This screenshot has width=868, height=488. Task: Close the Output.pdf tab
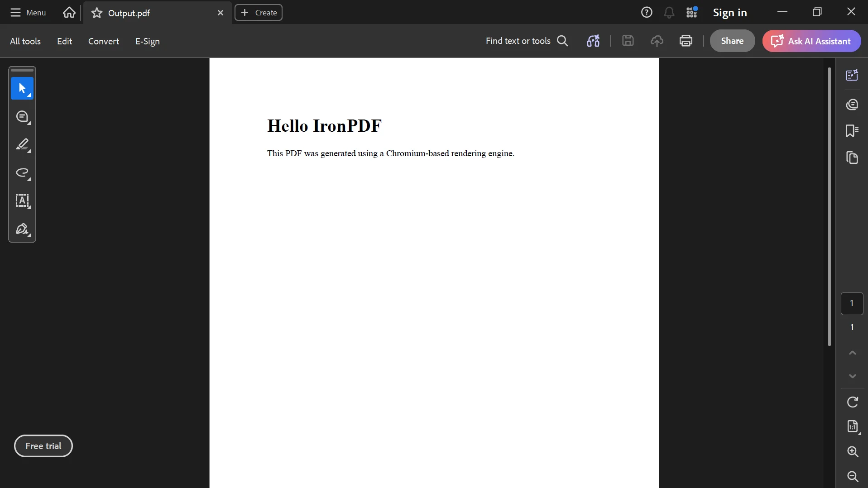coord(221,13)
